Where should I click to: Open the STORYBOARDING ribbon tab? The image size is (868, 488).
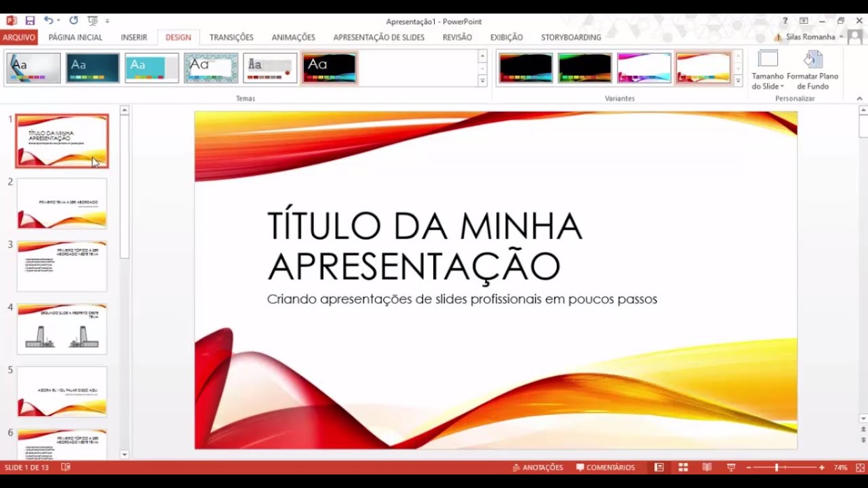point(570,37)
